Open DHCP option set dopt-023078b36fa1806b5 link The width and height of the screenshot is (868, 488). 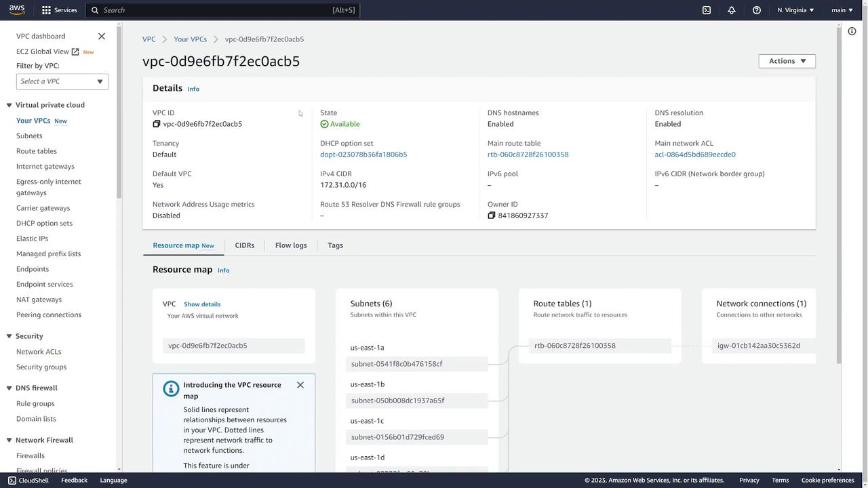pyautogui.click(x=363, y=155)
